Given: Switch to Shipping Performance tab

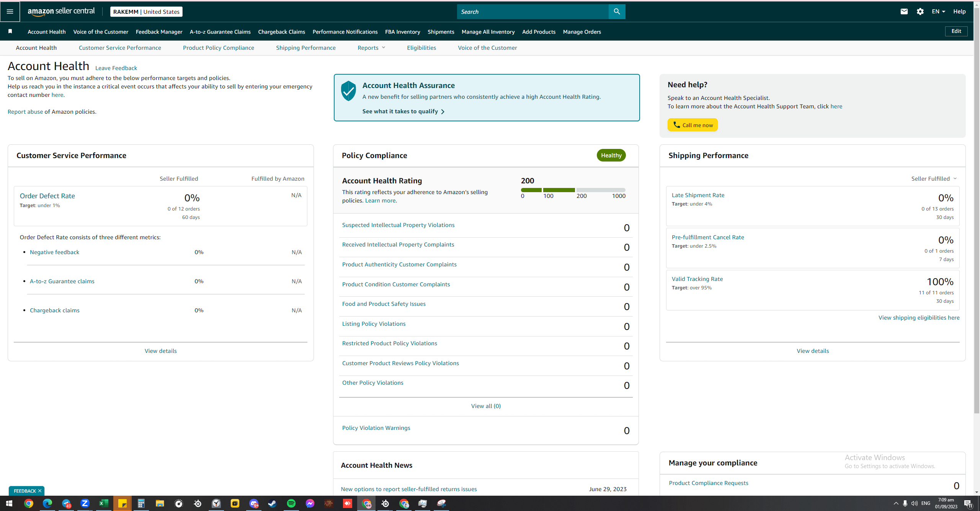Looking at the screenshot, I should click(x=306, y=48).
